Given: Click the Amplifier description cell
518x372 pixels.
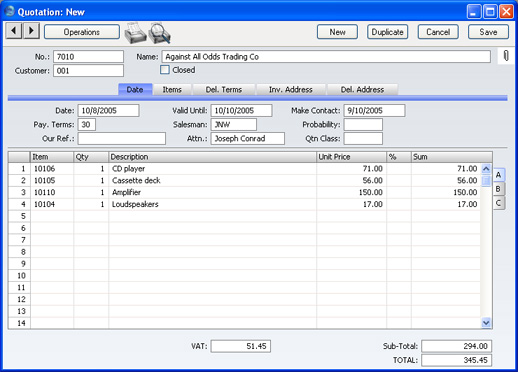Looking at the screenshot, I should click(x=212, y=192).
